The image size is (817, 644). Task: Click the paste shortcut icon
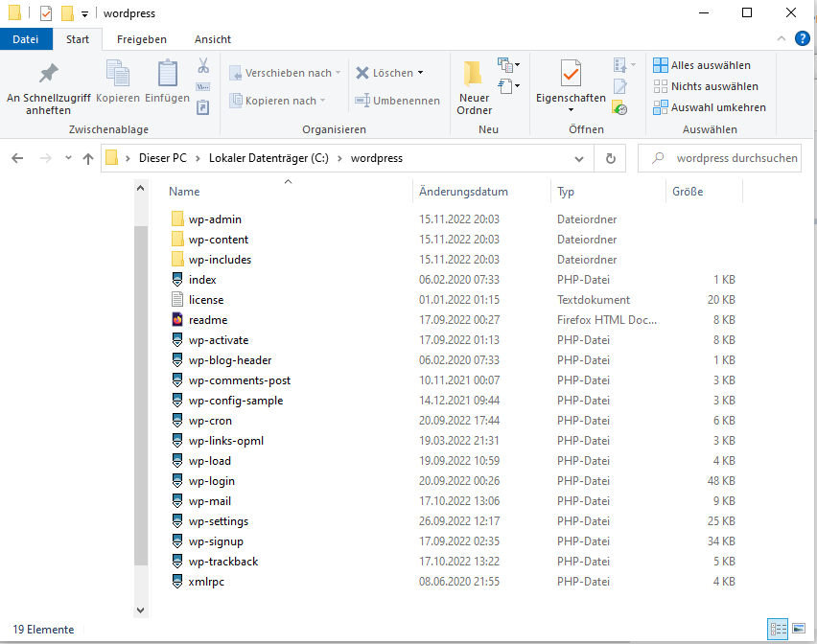tap(203, 107)
